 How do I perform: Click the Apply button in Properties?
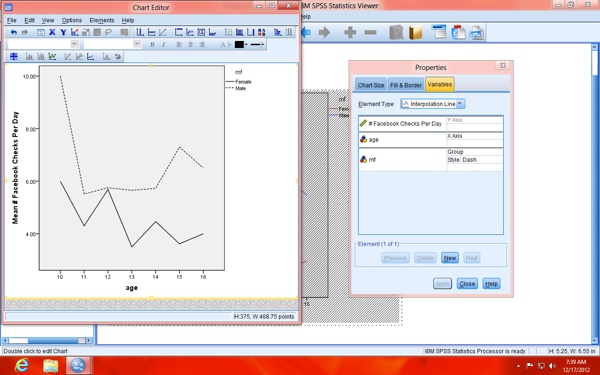tap(442, 284)
